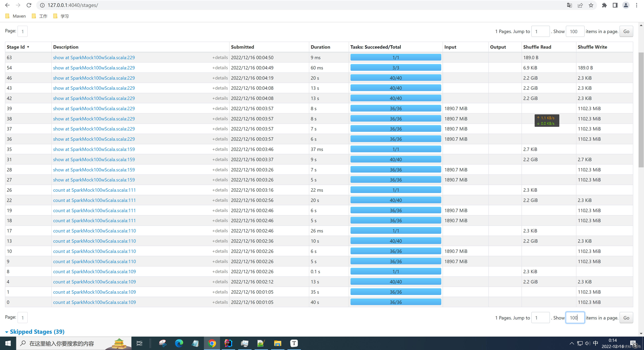Click the 40/40 progress bar of stage 46
The height and width of the screenshot is (350, 644).
coord(395,78)
